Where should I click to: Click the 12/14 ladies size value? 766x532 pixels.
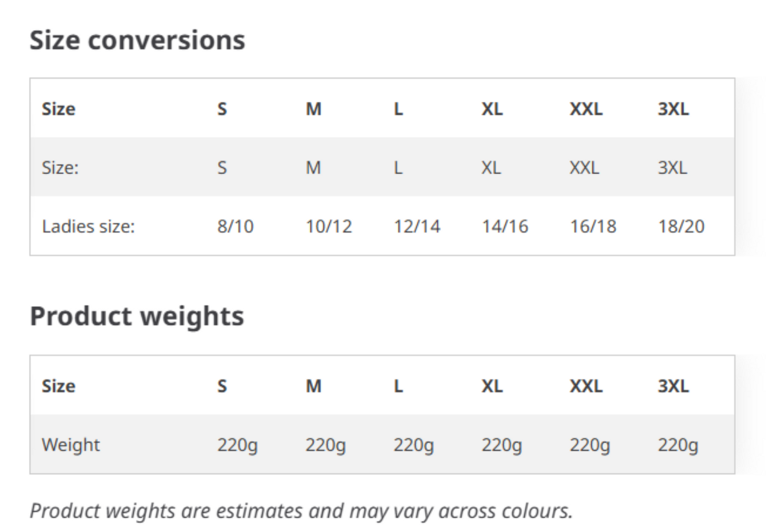(417, 227)
